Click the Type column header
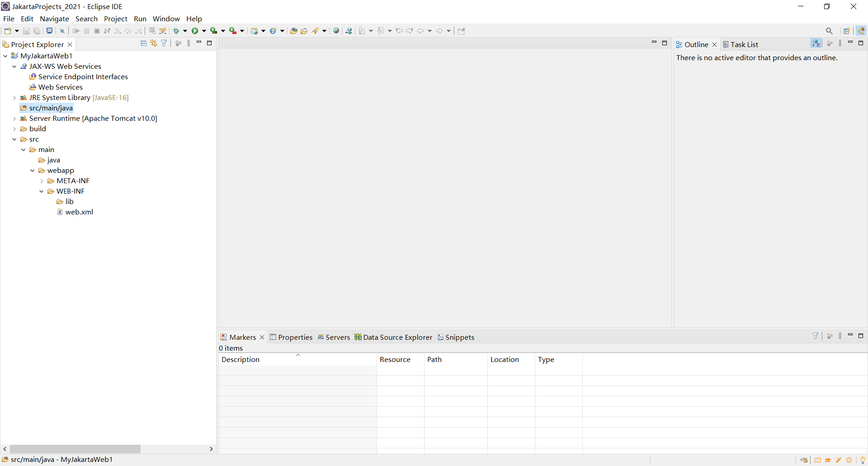The width and height of the screenshot is (868, 466). [559, 359]
